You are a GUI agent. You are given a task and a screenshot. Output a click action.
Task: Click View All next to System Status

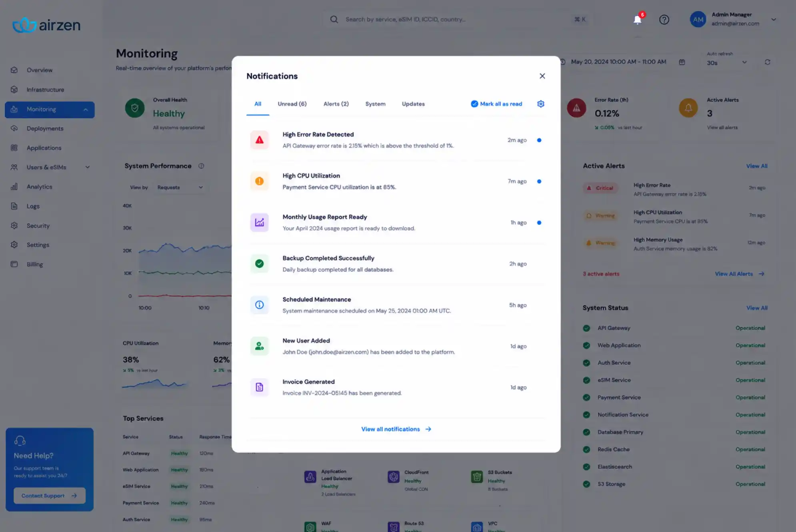pyautogui.click(x=757, y=308)
